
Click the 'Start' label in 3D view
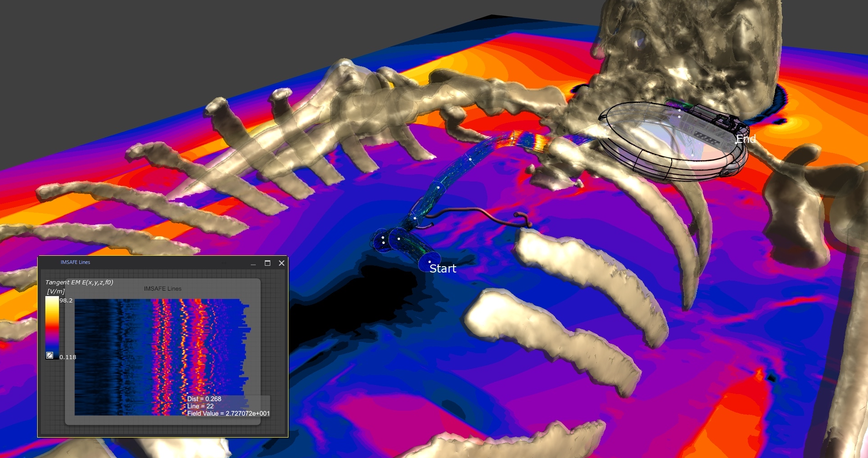(x=443, y=268)
